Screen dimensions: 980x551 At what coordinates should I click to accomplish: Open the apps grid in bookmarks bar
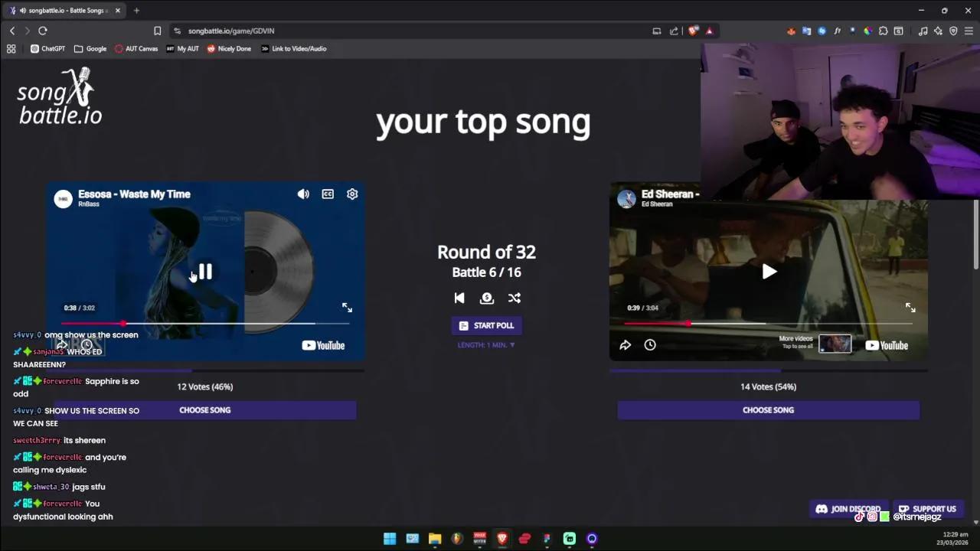(11, 48)
